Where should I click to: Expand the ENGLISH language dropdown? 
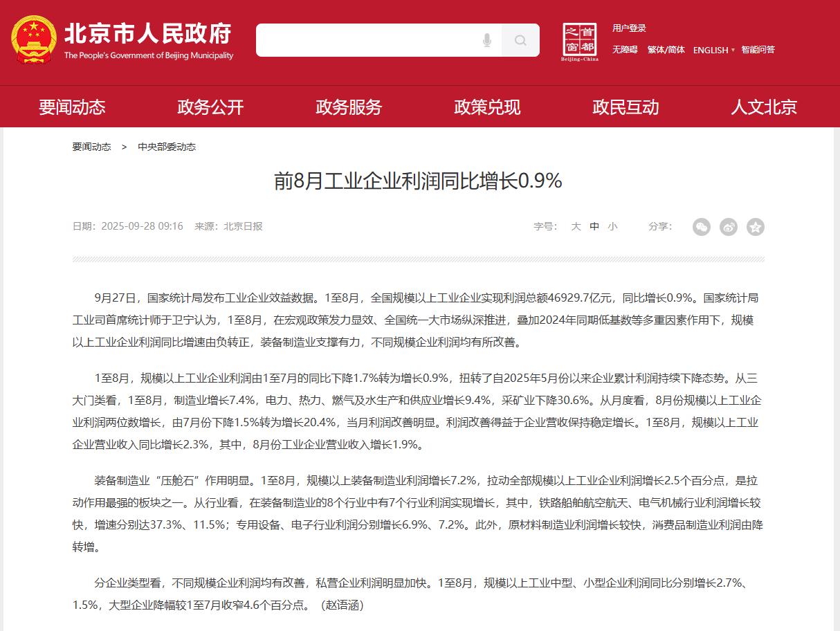click(x=714, y=50)
